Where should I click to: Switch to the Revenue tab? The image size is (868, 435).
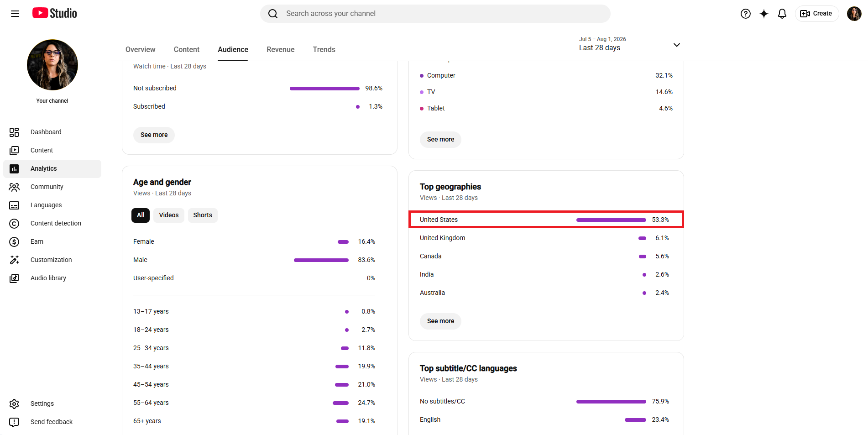[281, 49]
